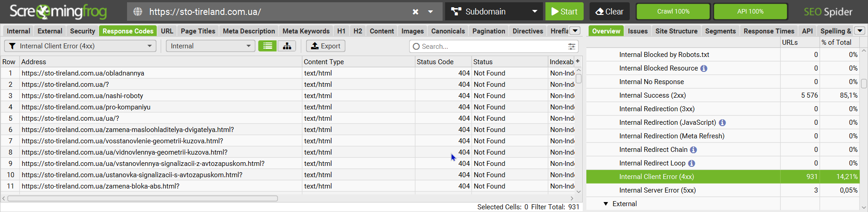Click the Crawl 100% progress bar
Screen dimensions: 868x212
click(x=673, y=12)
